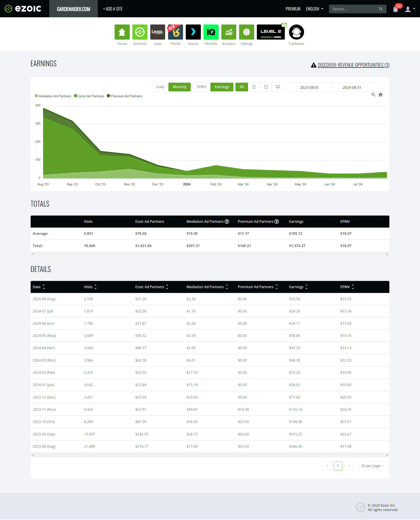Filter by tablet device icon
Screen dimensions: 420x520
(266, 87)
